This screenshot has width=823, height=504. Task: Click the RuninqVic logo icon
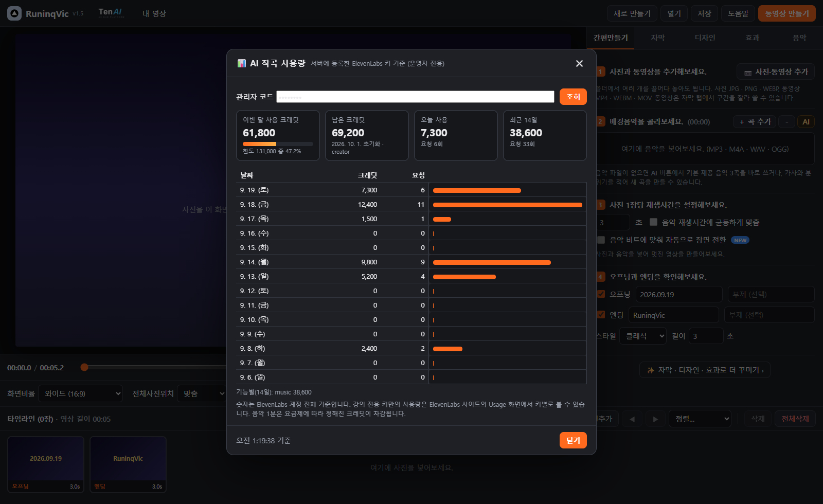(14, 13)
